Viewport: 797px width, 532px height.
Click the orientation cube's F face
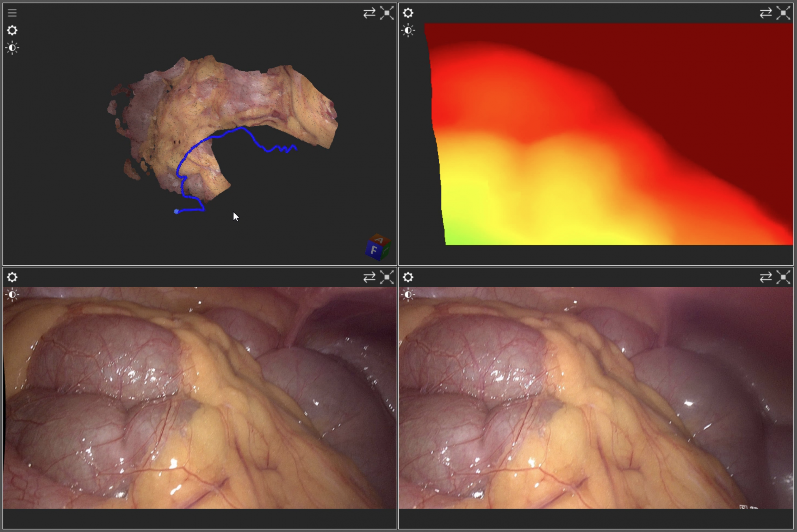click(x=374, y=251)
